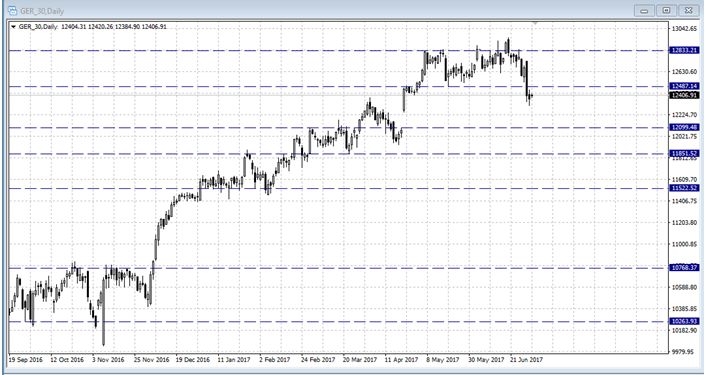The width and height of the screenshot is (705, 375).
Task: Minimize the GER_30 chart window
Action: 644,10
